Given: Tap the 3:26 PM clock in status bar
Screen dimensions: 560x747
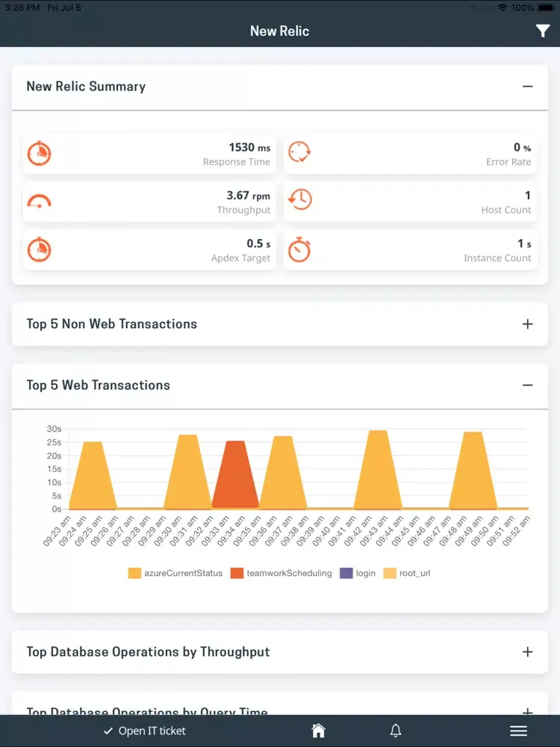Looking at the screenshot, I should click(x=22, y=7).
